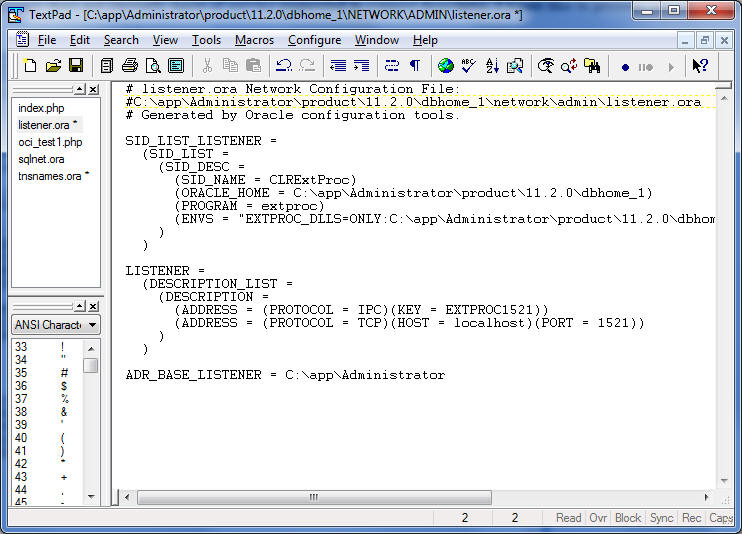Sort lines with the A-Z icon
This screenshot has width=742, height=534.
pos(492,65)
